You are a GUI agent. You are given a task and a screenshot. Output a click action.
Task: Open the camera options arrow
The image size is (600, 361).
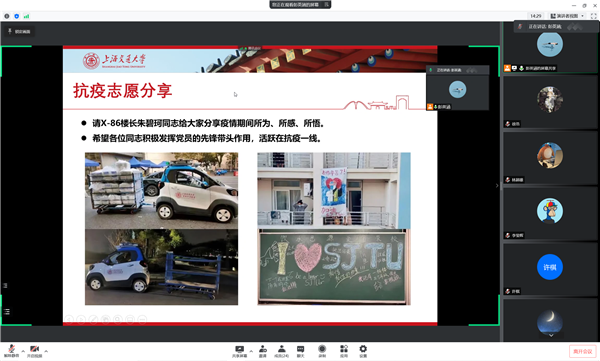click(46, 351)
